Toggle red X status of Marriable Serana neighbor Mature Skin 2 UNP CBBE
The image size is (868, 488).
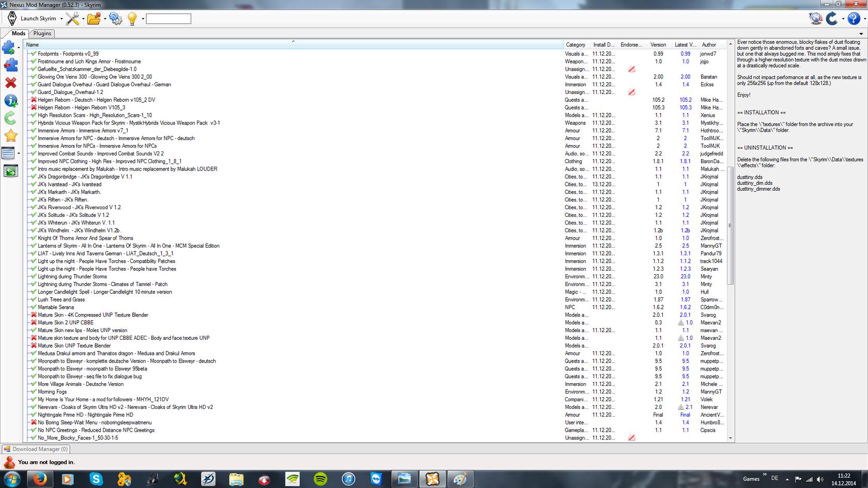tap(34, 323)
